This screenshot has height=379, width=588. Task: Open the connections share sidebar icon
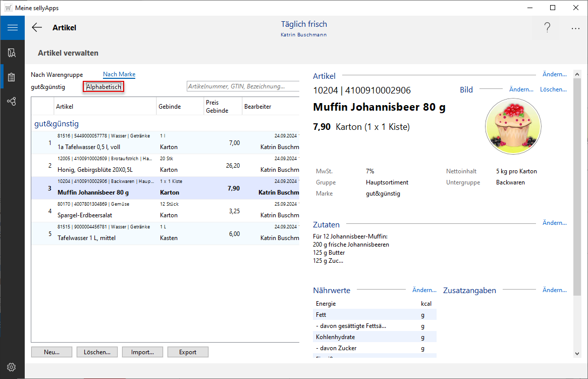pos(12,102)
